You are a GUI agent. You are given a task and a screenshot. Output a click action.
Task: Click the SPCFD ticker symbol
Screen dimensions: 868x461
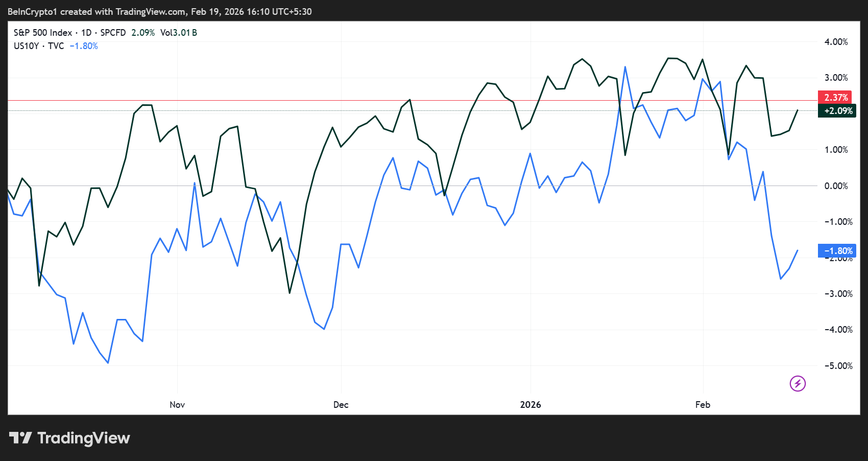[x=112, y=32]
